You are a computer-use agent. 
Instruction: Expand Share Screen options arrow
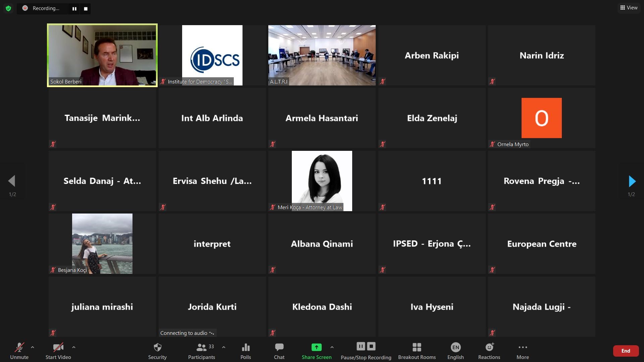(332, 347)
